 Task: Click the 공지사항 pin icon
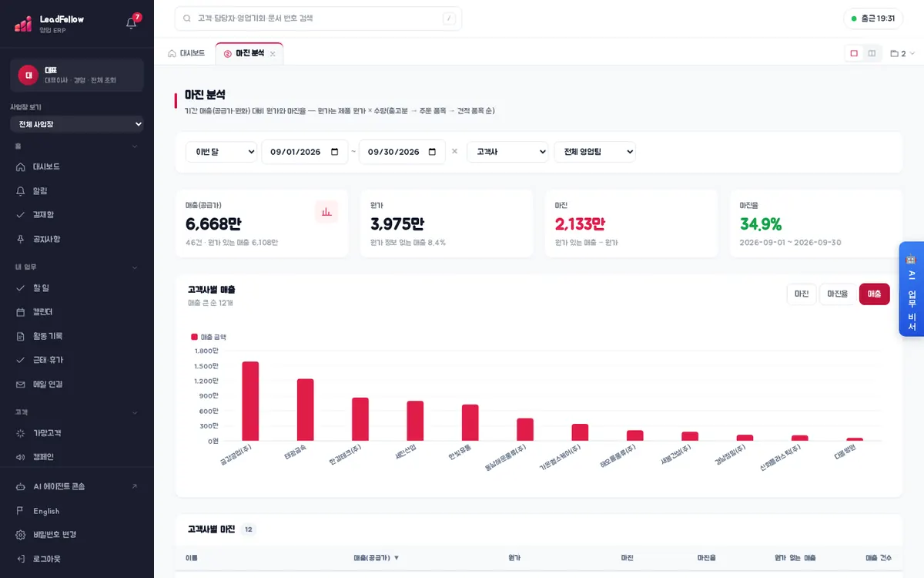tap(21, 239)
